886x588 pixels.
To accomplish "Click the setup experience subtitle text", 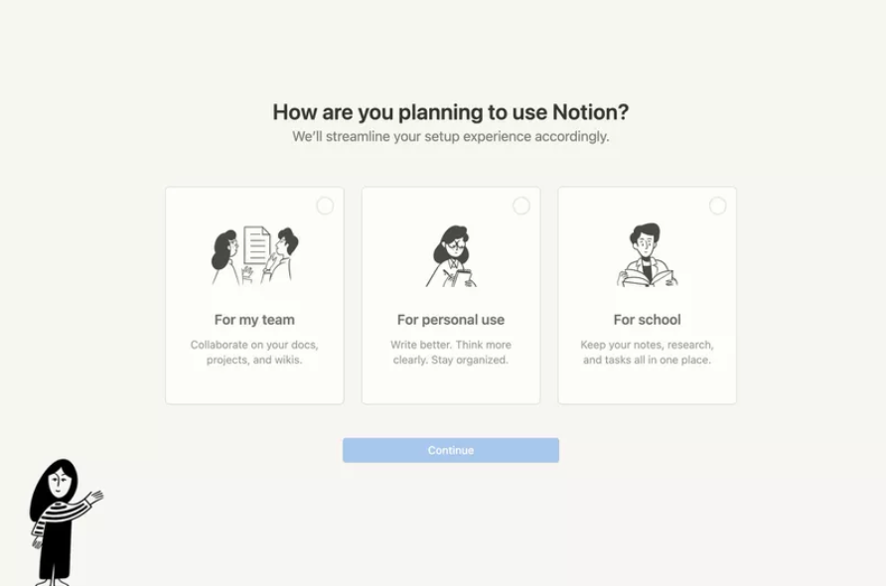I will pyautogui.click(x=450, y=136).
